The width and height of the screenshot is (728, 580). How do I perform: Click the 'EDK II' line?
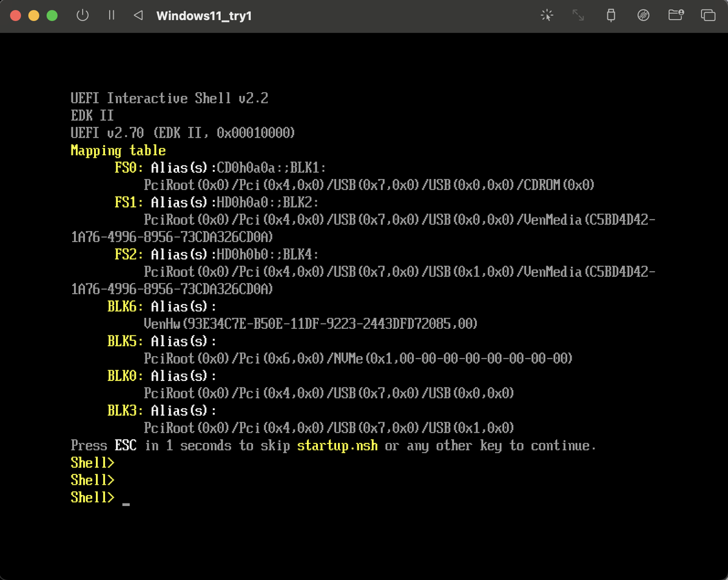pos(92,115)
